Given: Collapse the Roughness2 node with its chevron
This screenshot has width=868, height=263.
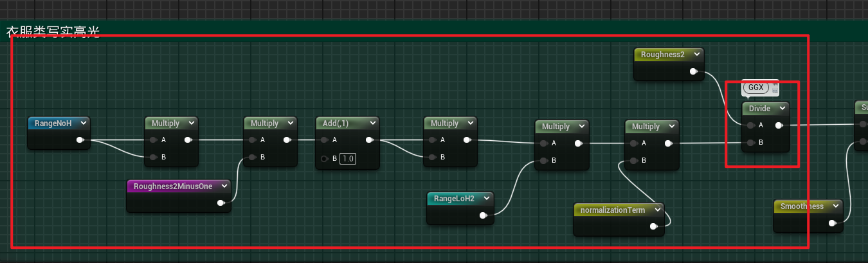Looking at the screenshot, I should click(697, 55).
